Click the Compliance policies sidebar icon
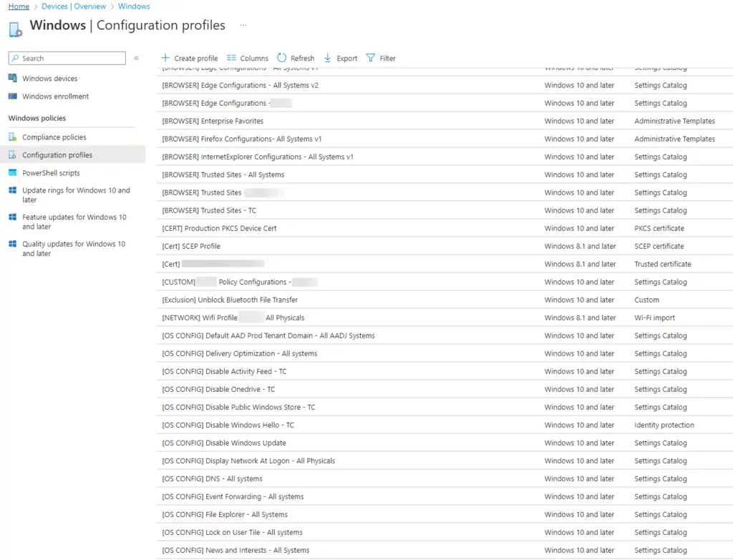 (13, 137)
